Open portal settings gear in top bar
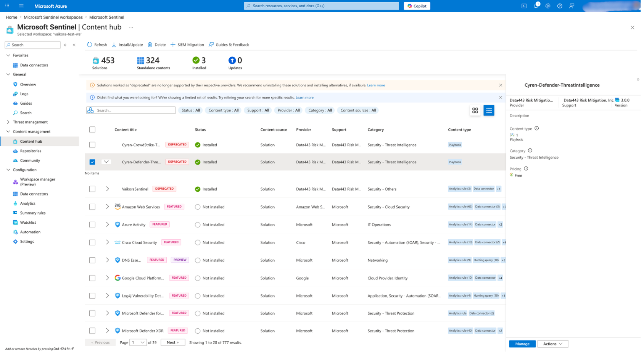644x352 pixels. tap(548, 6)
